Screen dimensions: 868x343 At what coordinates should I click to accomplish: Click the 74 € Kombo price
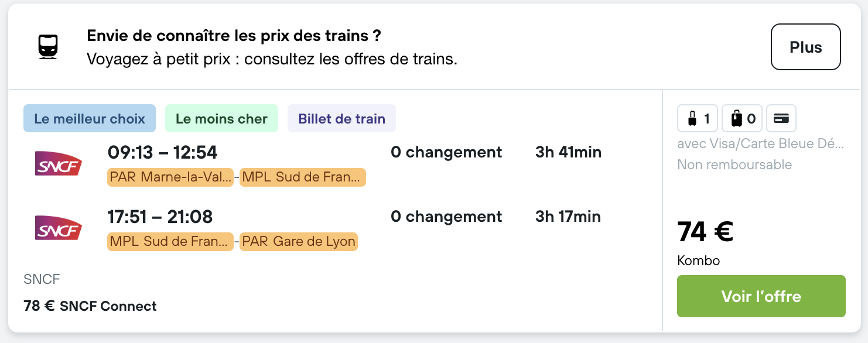click(x=705, y=232)
